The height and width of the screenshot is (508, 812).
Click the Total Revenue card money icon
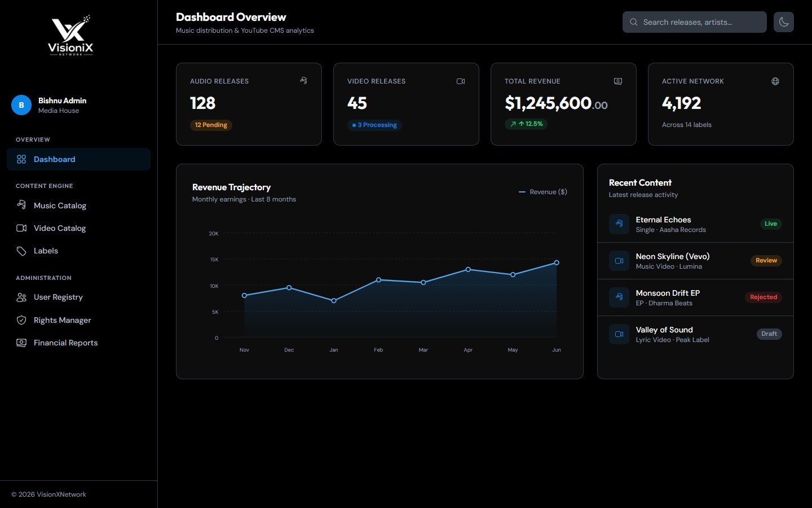(618, 81)
